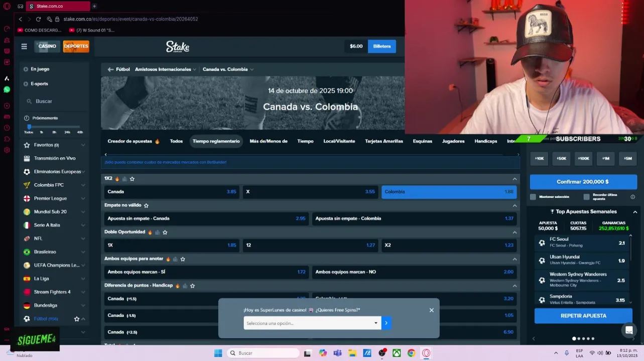The height and width of the screenshot is (361, 644).
Task: Click the 24h mark on time slider
Action: coord(67,132)
